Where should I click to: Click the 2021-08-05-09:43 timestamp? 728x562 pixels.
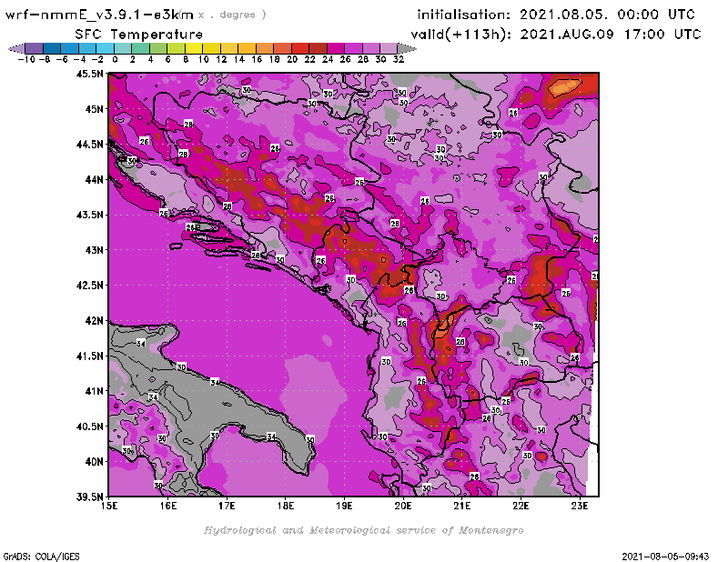[665, 556]
